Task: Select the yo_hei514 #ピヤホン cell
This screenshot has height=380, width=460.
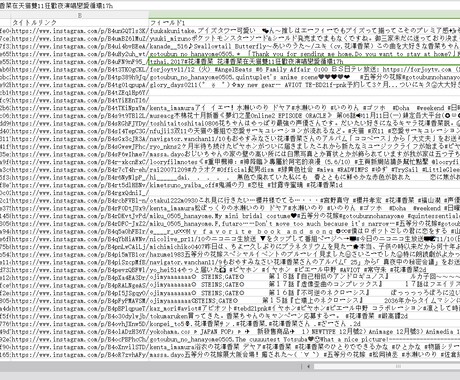Action: pos(304,270)
